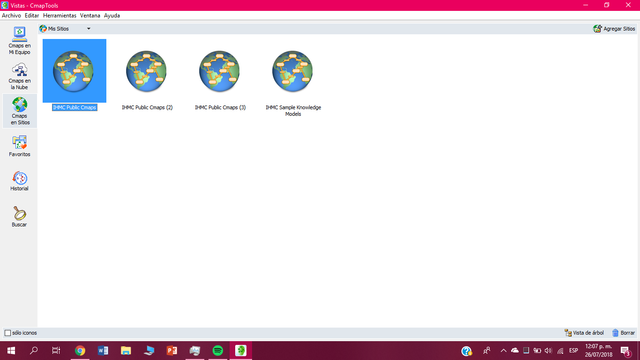The height and width of the screenshot is (360, 640).
Task: Click the IHMC Public Cmaps (2) label
Action: (x=147, y=107)
